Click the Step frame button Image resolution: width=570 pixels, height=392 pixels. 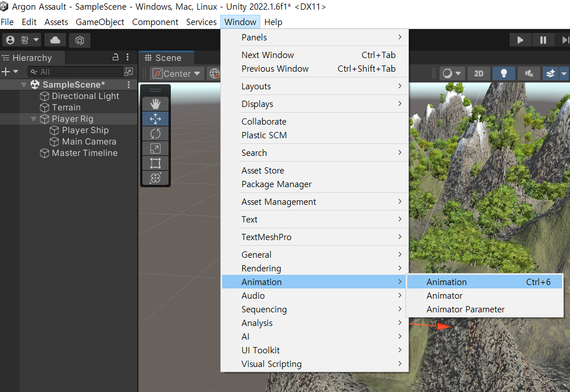[x=564, y=40]
